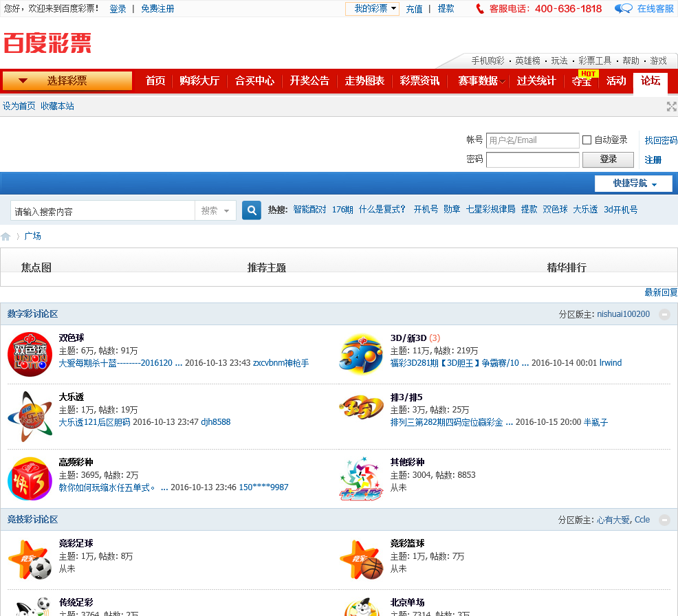Click hot search 3d开机号
This screenshot has height=616, width=678.
click(x=620, y=210)
